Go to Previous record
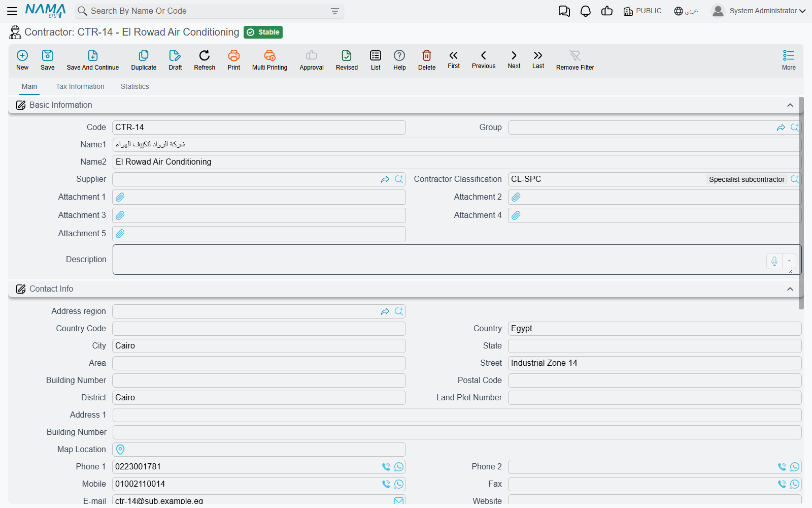812x508 pixels. click(484, 59)
